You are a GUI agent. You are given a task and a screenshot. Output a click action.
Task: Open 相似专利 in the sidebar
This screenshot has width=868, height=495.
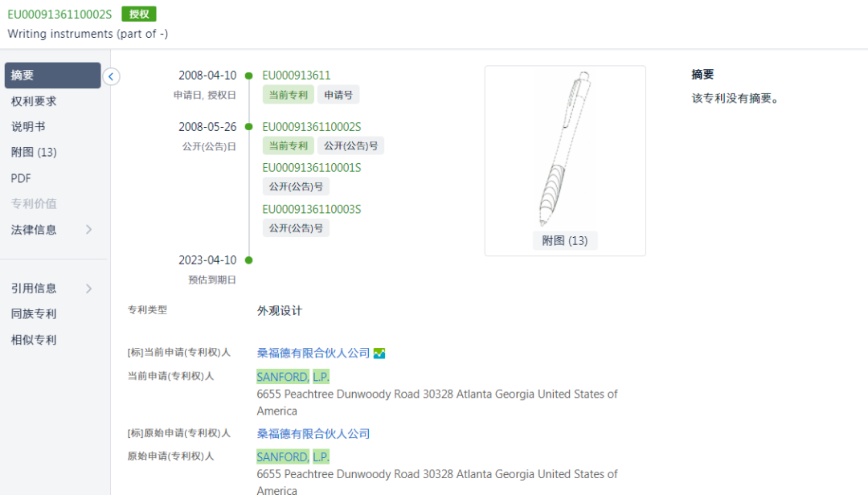34,340
